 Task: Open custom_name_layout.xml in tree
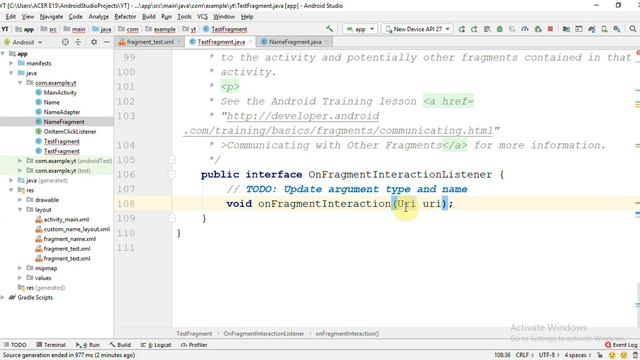[77, 229]
